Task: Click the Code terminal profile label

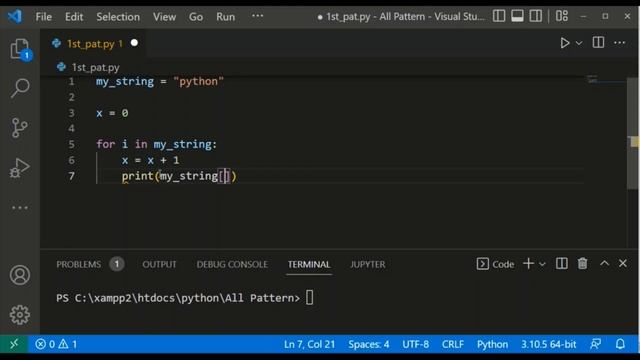Action: (x=495, y=264)
